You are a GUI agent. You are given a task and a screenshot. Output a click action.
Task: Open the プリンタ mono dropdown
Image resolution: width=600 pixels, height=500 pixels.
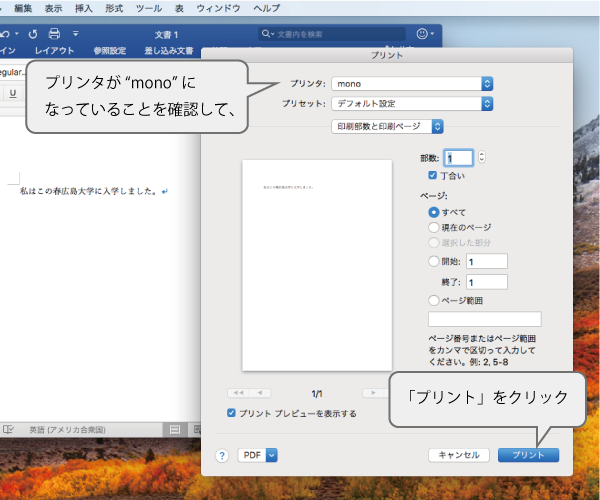tap(412, 84)
